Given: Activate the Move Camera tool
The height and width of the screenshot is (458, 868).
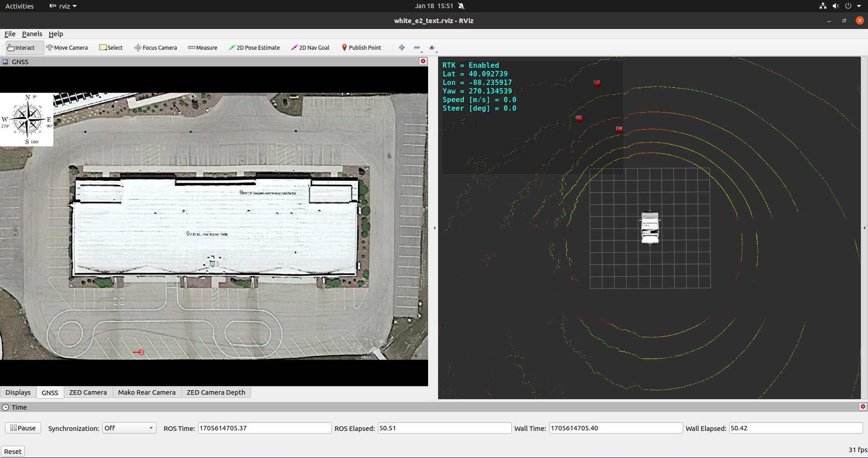Looking at the screenshot, I should (67, 47).
